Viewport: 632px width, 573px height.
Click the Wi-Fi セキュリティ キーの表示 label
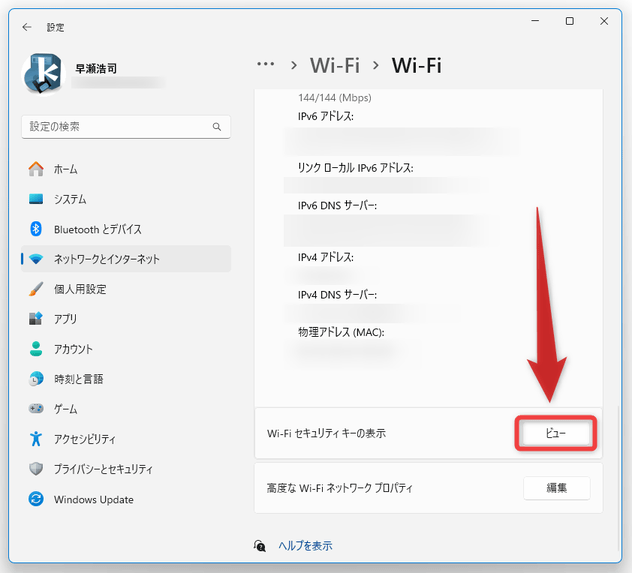tap(326, 434)
